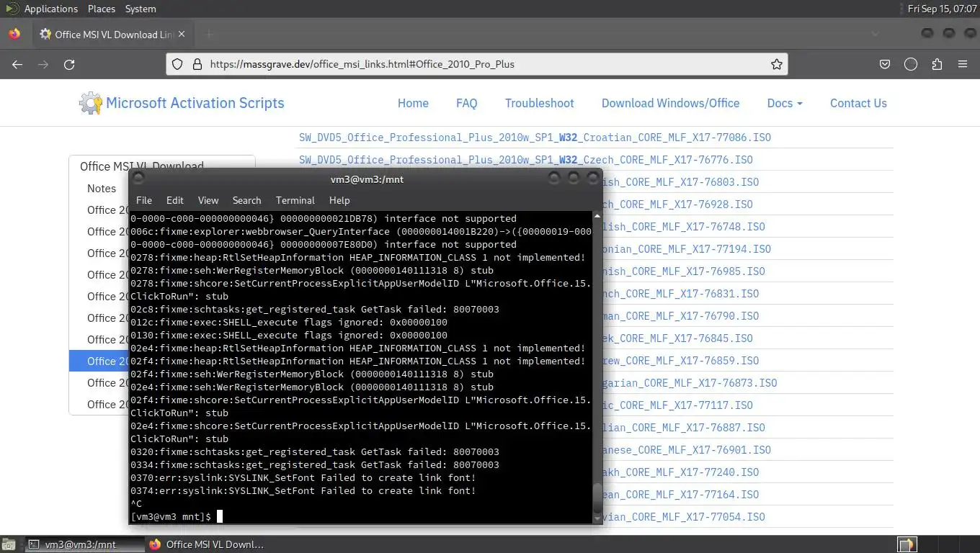This screenshot has width=980, height=553.
Task: Open the Terminal menu in terminal menubar
Action: coord(295,200)
